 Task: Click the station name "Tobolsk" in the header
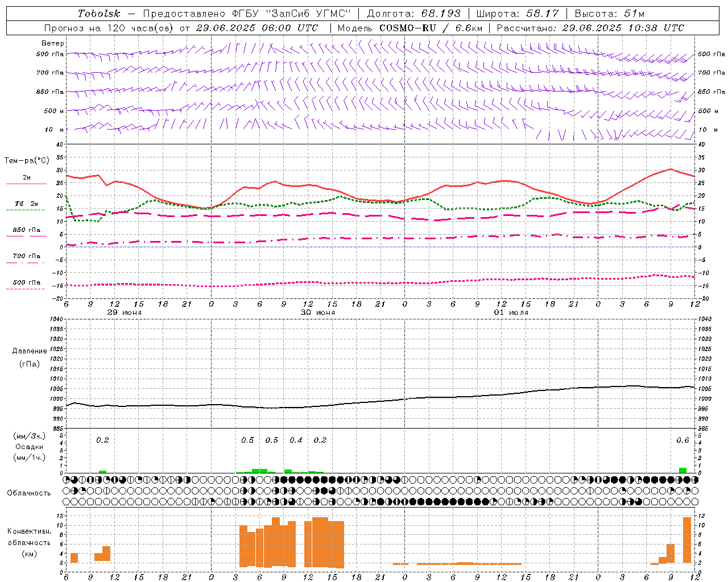(99, 14)
